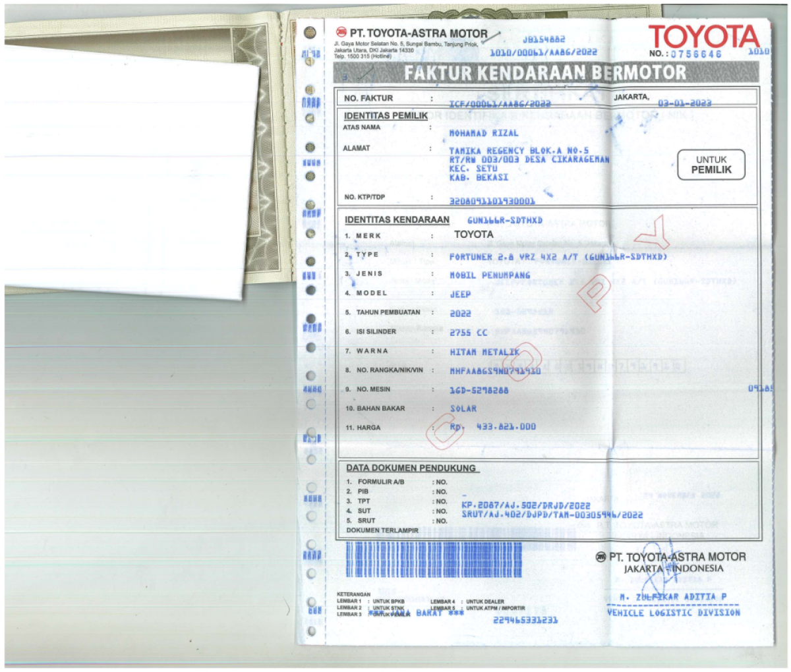Select the FAKTUR KENDARAAN BERMOTOR header banner
Viewport: 791px width, 672px height.
tap(547, 74)
